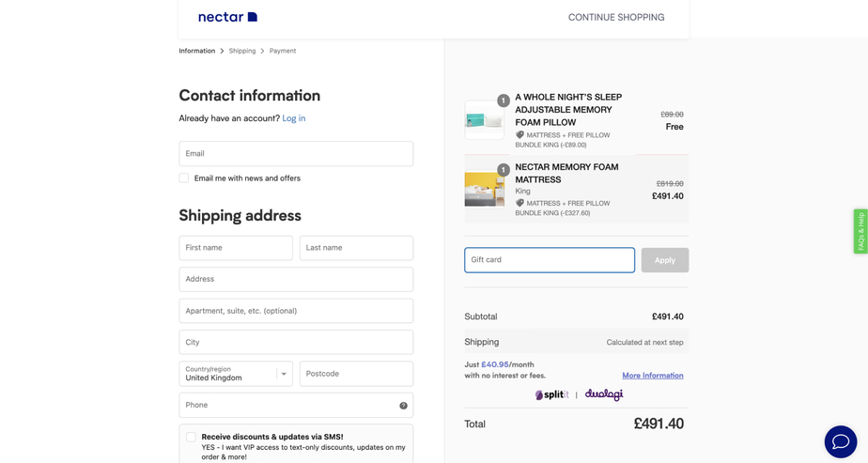Select the memory foam pillow thumbnail
Screen dimensions: 868x463
484,120
